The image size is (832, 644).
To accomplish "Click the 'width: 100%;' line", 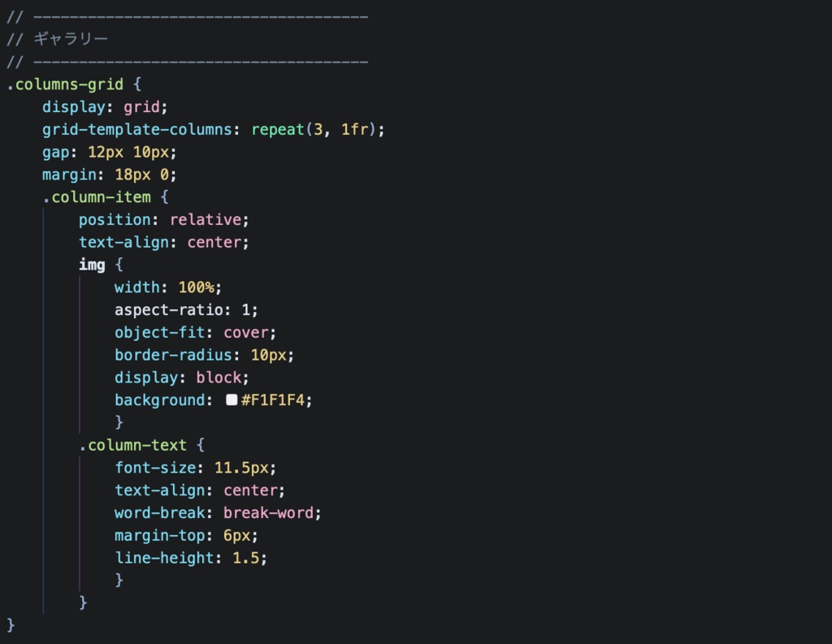I will coord(168,287).
